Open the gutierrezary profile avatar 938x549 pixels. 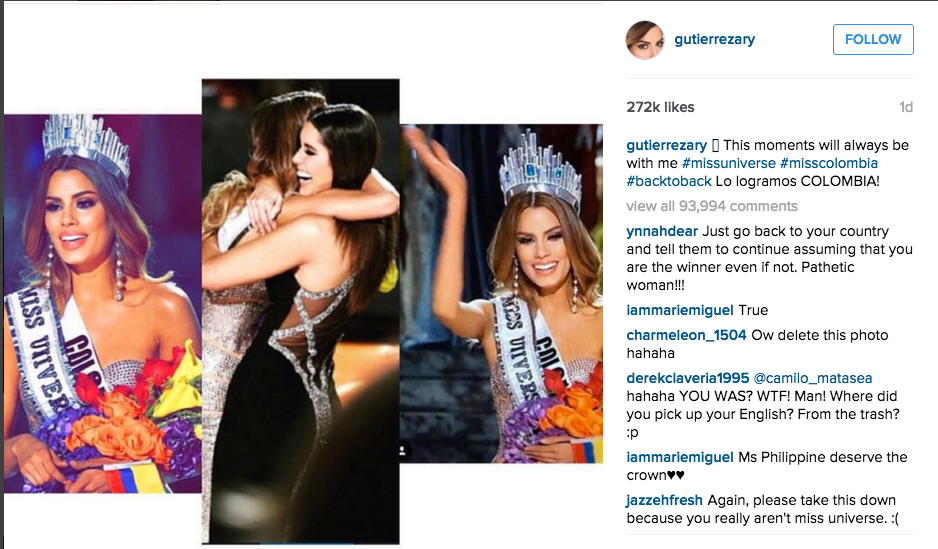(x=645, y=40)
